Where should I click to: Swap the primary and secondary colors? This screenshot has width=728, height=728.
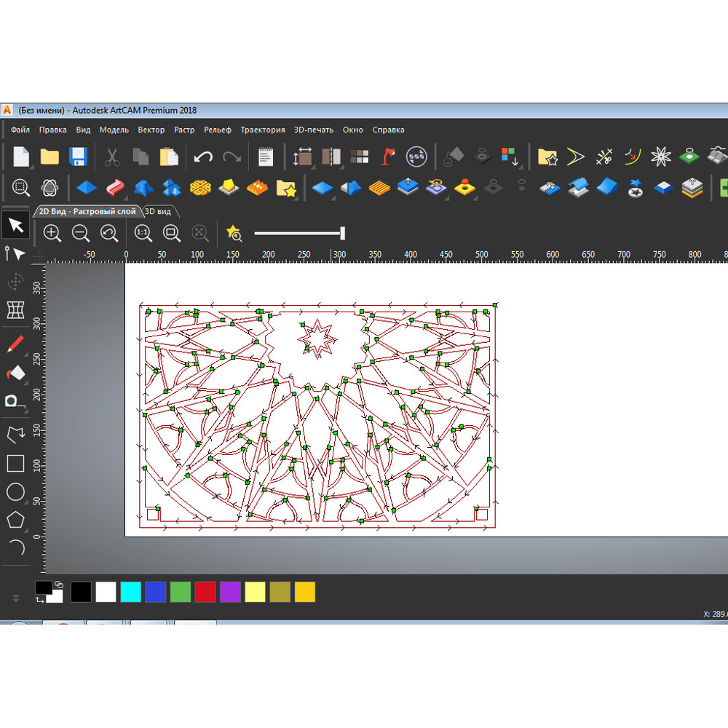click(39, 599)
